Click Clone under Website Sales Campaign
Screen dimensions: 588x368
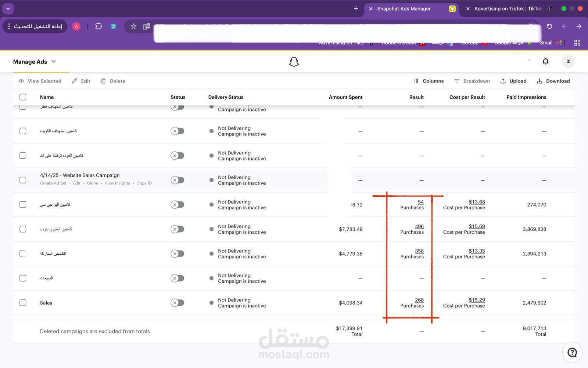coord(93,183)
